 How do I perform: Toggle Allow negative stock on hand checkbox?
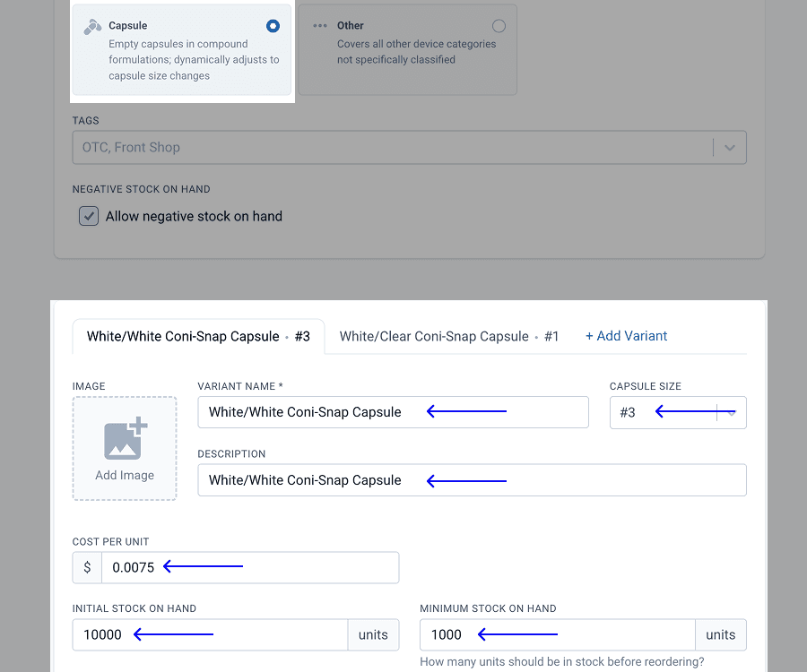point(89,216)
